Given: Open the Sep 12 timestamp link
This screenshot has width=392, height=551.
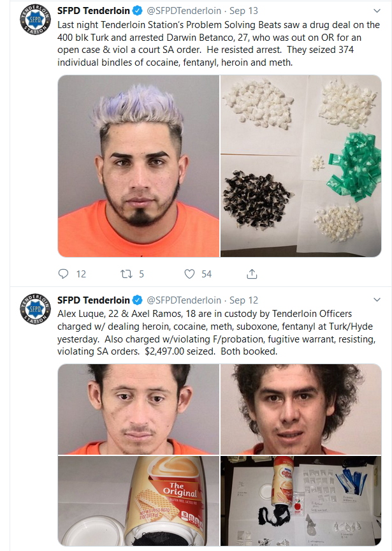Looking at the screenshot, I should [243, 300].
